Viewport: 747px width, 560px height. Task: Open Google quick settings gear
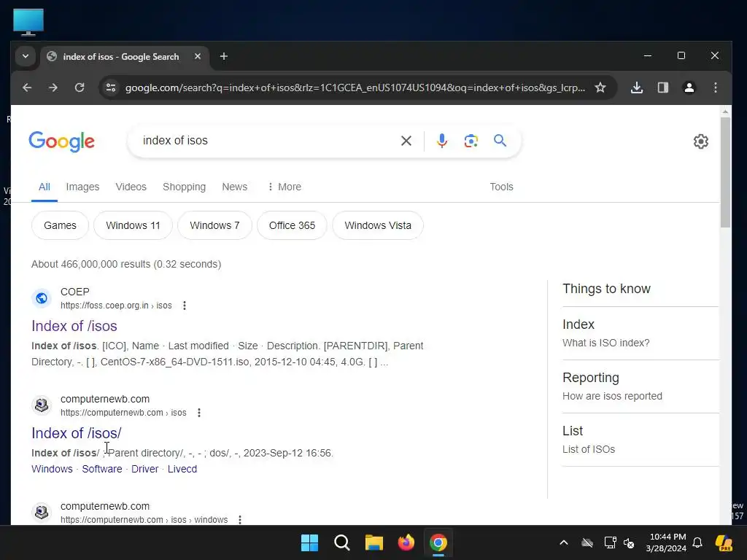[701, 141]
